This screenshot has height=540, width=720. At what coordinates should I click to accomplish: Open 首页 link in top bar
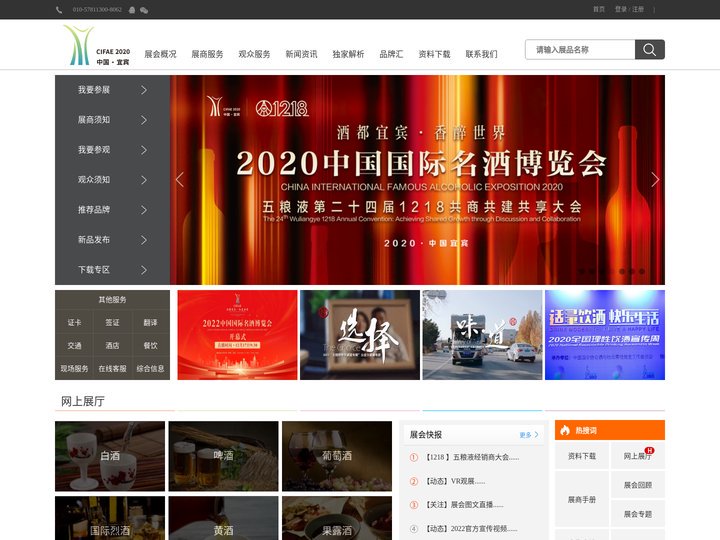click(599, 9)
